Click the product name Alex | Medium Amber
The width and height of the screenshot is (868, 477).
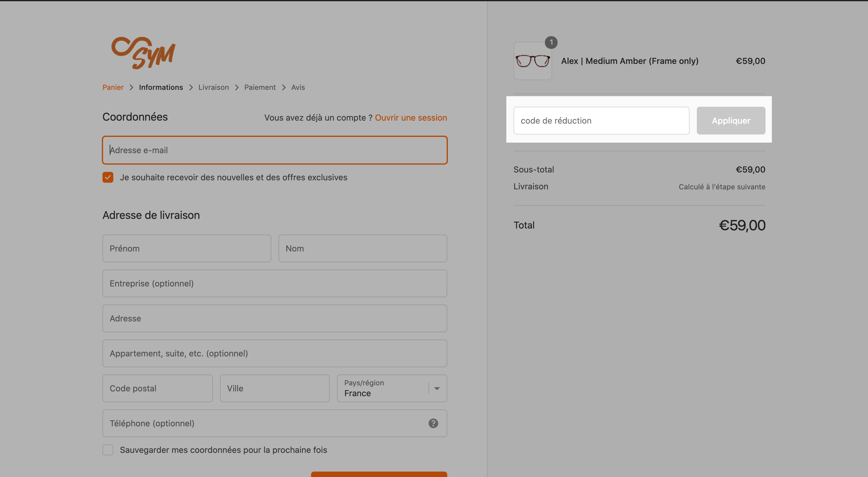pos(629,61)
